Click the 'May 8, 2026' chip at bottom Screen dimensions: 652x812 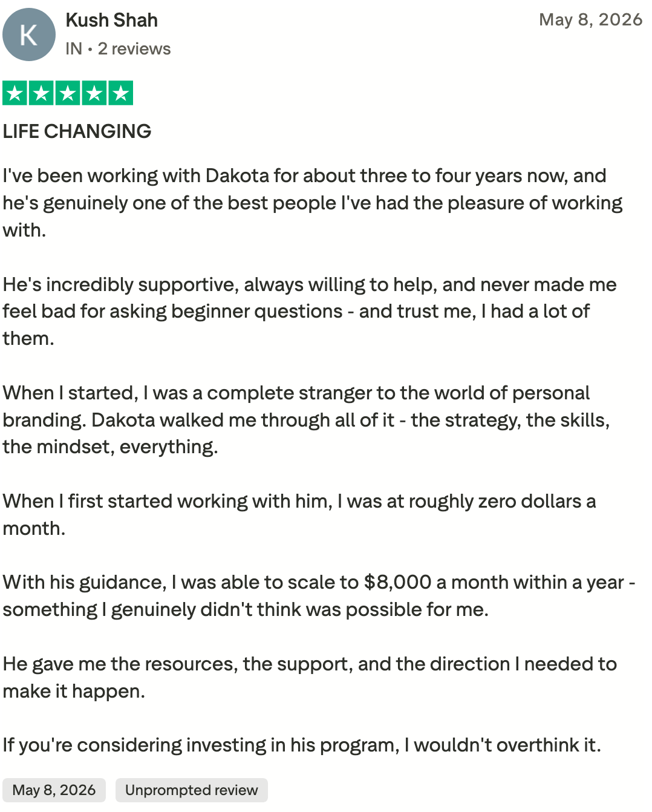(x=54, y=790)
